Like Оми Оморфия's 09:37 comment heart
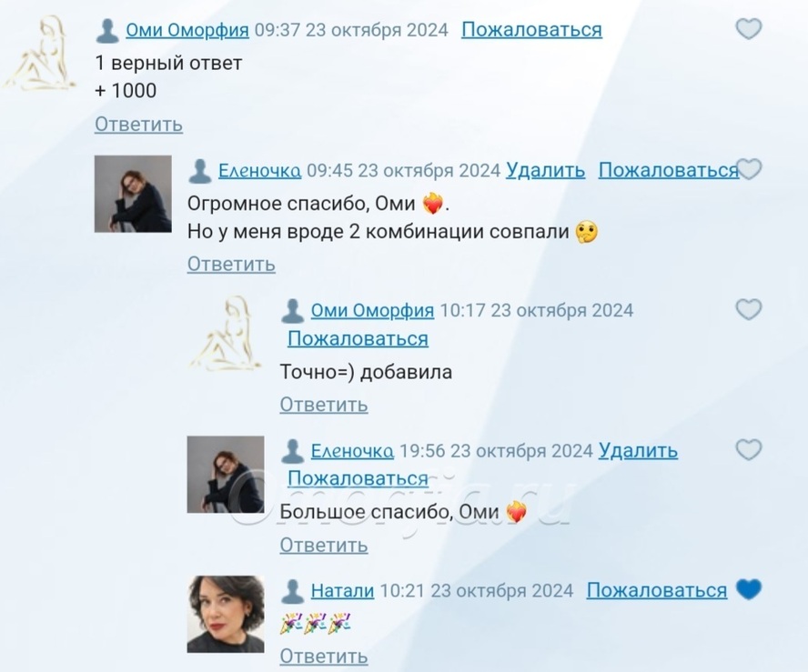 coord(748,29)
